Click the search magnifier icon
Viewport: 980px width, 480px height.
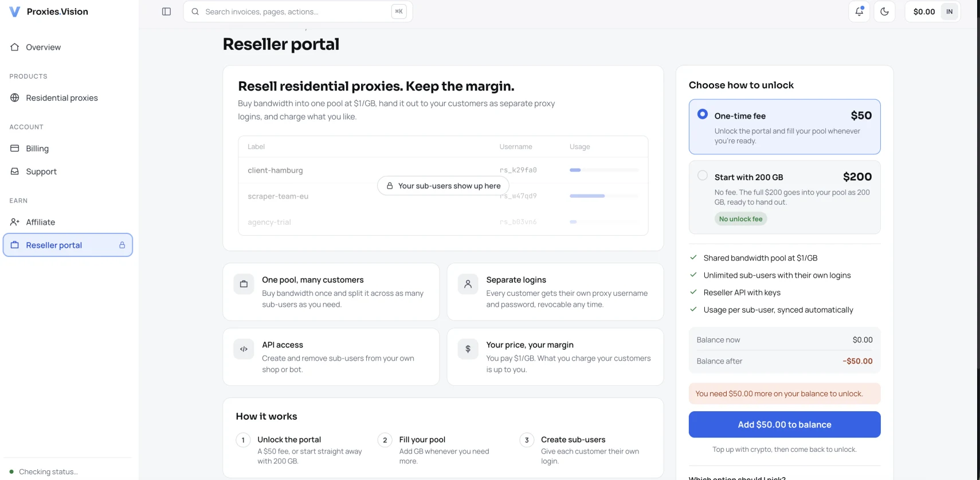pos(195,11)
